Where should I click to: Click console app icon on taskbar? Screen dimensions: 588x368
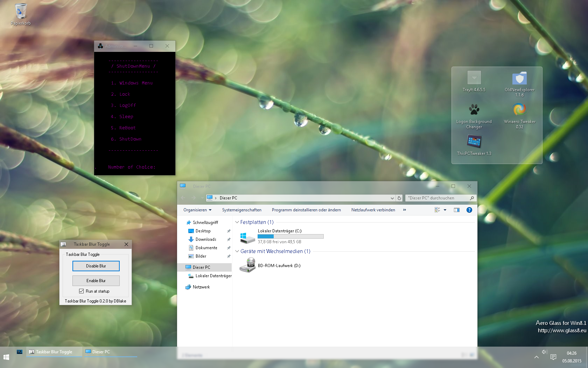tap(20, 352)
